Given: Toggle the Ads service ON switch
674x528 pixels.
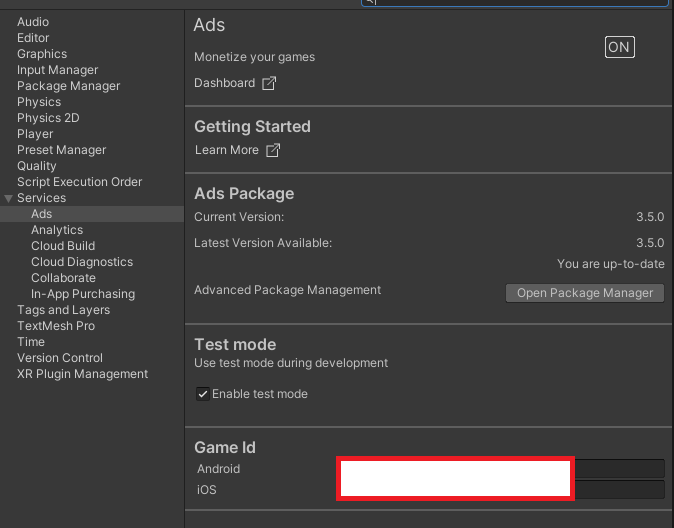Looking at the screenshot, I should (619, 47).
